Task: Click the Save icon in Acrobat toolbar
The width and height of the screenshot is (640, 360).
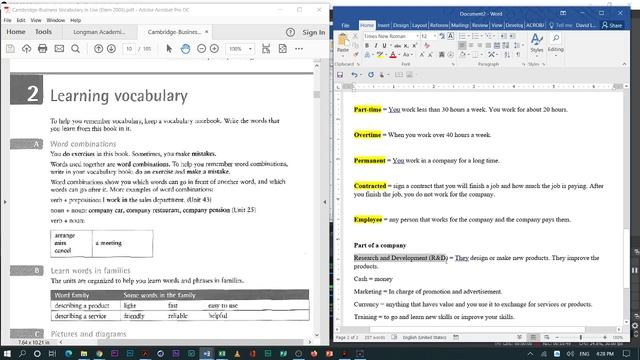Action: tap(11, 49)
